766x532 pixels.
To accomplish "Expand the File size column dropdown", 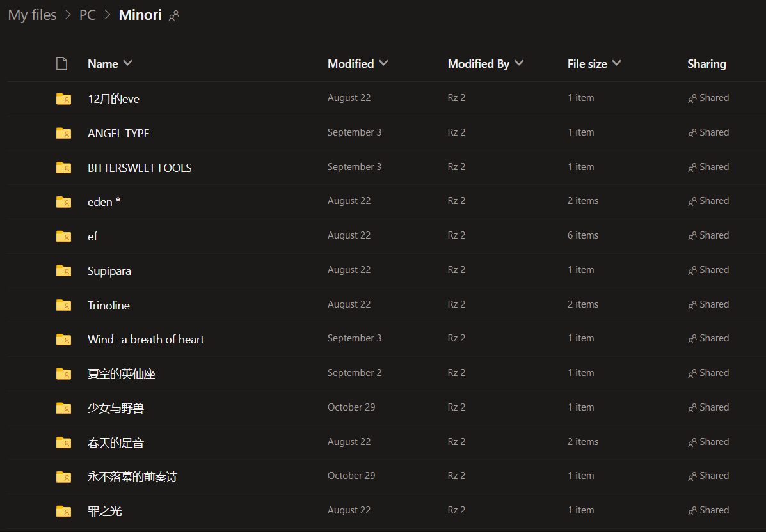I will [616, 63].
